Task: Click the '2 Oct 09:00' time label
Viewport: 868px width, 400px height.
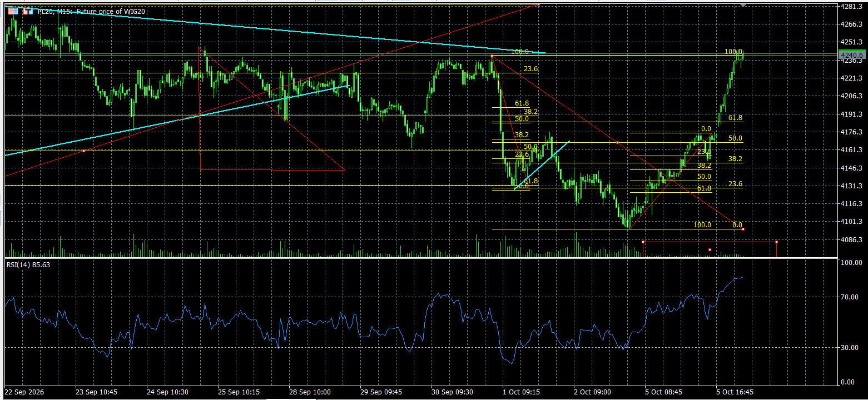Action: coord(593,392)
